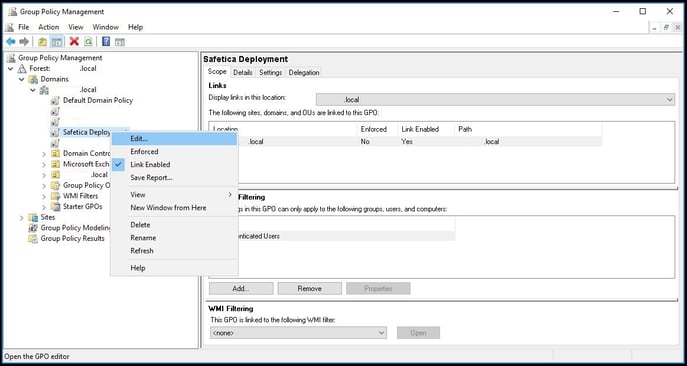Open the View submenu in context menu
687x366 pixels.
174,195
